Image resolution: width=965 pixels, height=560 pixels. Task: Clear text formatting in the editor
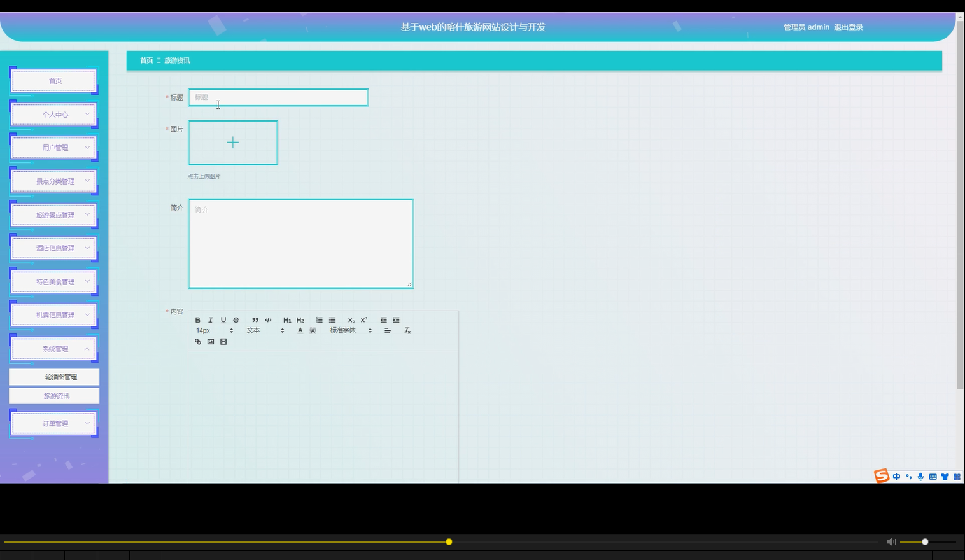point(408,330)
